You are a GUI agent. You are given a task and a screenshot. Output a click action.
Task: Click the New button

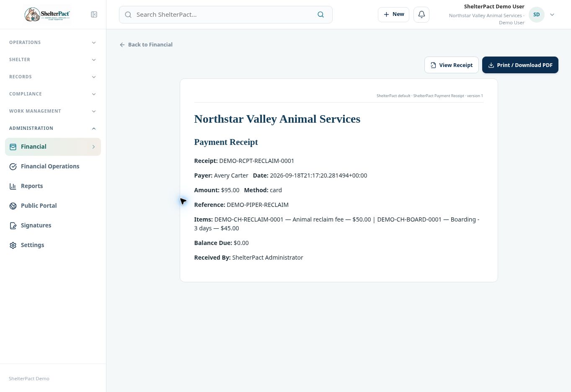[393, 14]
